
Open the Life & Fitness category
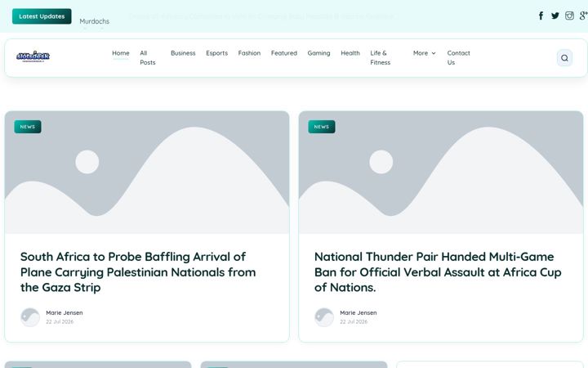point(381,58)
